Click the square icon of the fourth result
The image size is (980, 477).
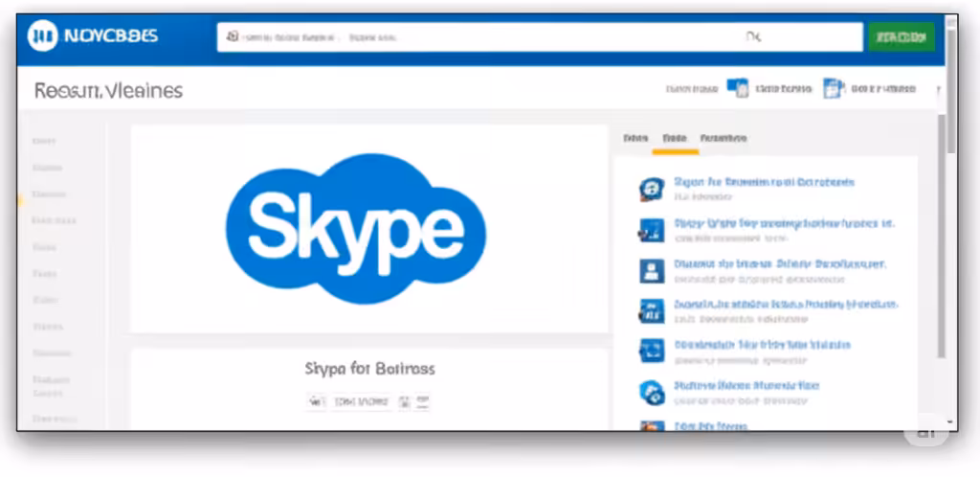coord(651,310)
